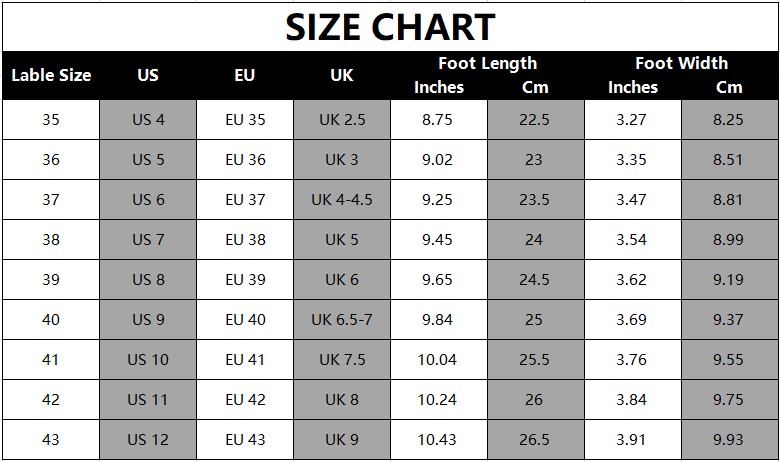The height and width of the screenshot is (462, 780).
Task: Select the 3.54 inches foot width cell
Action: pos(632,240)
